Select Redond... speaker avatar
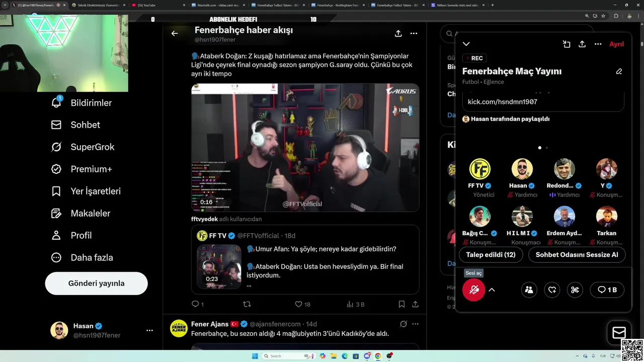644x362 pixels. (x=565, y=169)
